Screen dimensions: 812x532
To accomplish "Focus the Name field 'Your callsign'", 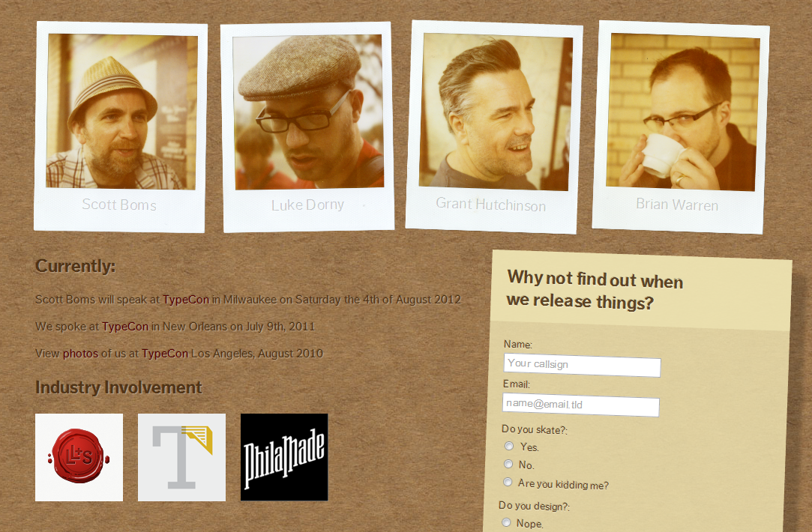I will 582,365.
